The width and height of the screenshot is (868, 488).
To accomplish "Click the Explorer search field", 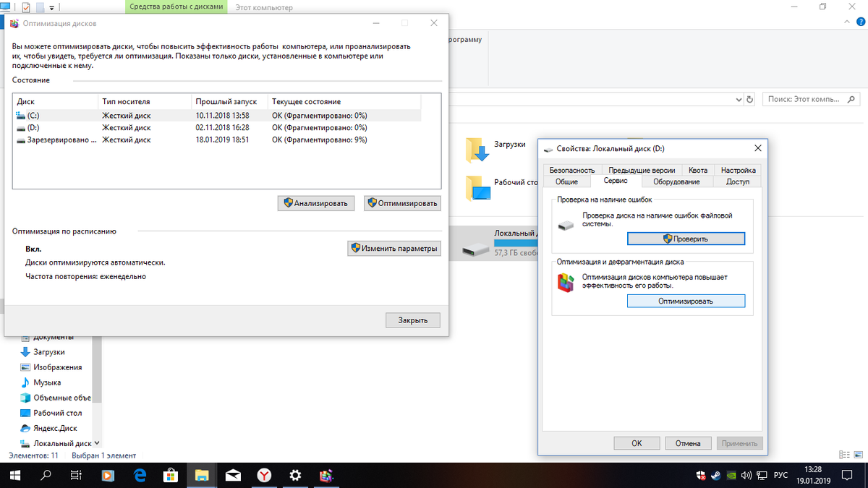I will tap(809, 99).
